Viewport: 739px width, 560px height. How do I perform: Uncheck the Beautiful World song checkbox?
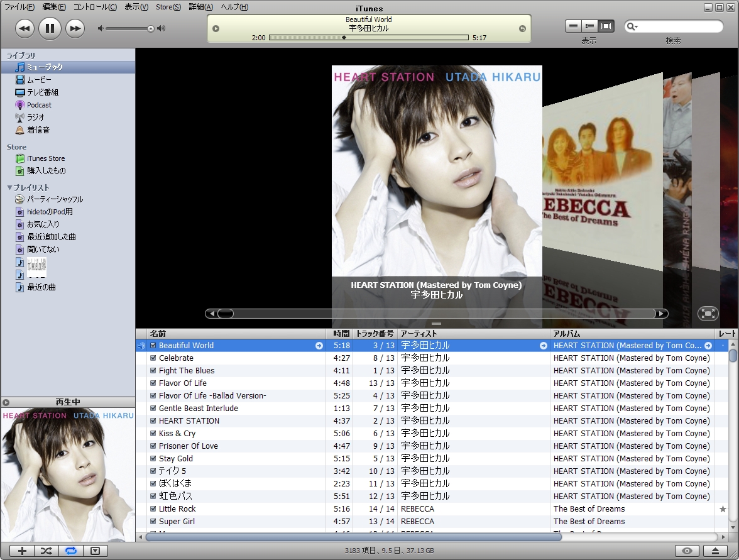coord(153,346)
